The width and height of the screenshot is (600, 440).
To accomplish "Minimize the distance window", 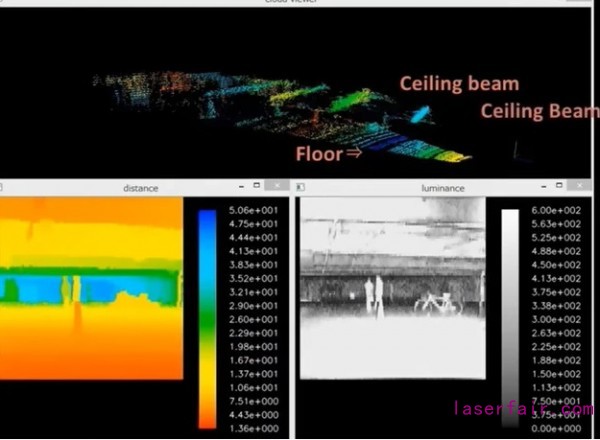I will tap(240, 187).
